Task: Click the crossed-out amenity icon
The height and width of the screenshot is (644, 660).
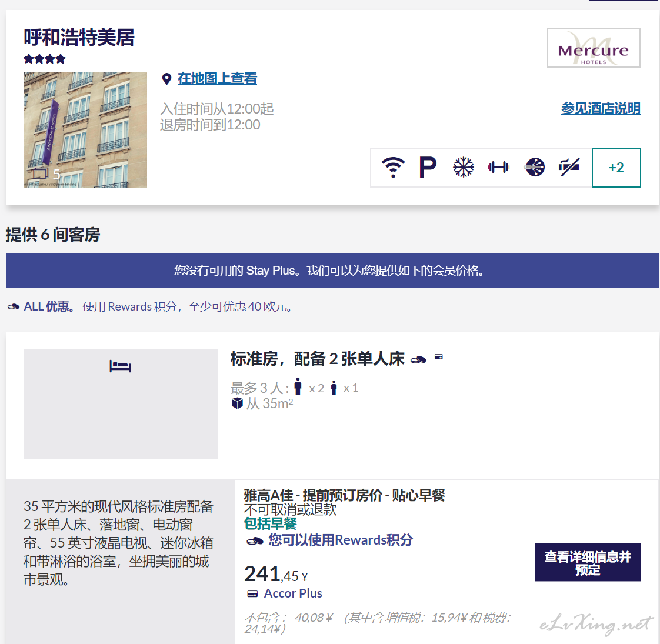Action: coord(569,168)
